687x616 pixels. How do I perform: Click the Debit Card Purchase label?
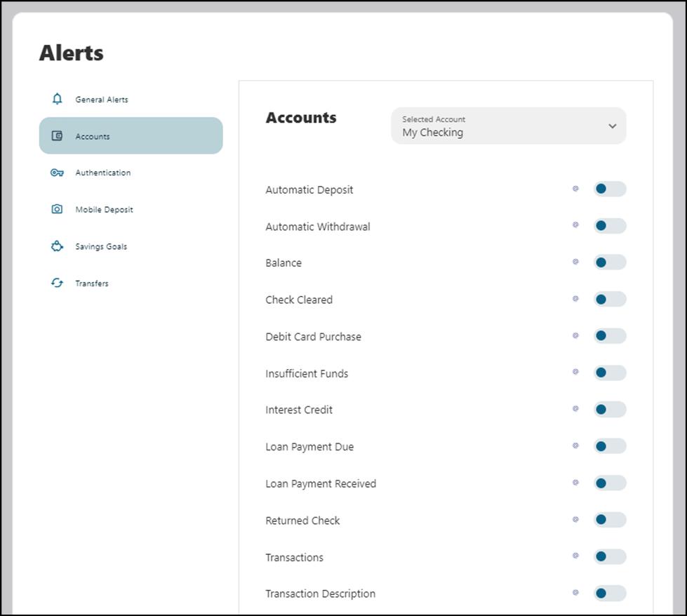coord(313,337)
